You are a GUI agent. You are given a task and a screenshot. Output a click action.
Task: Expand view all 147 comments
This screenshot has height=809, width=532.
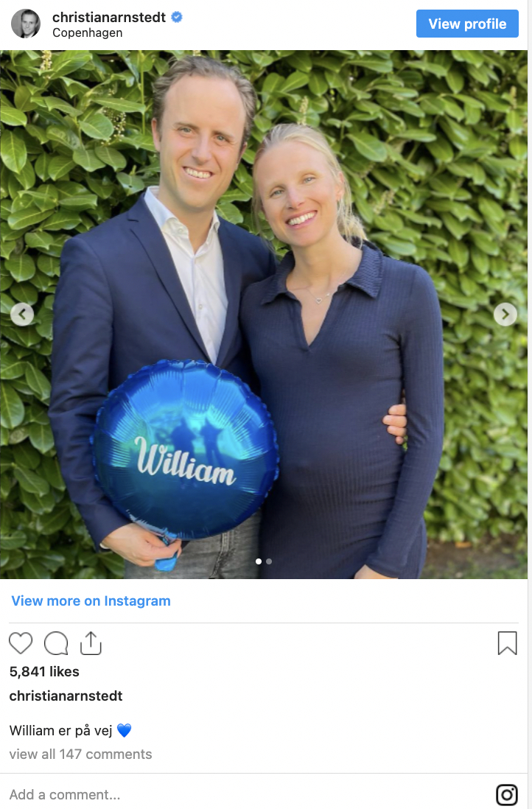click(80, 754)
